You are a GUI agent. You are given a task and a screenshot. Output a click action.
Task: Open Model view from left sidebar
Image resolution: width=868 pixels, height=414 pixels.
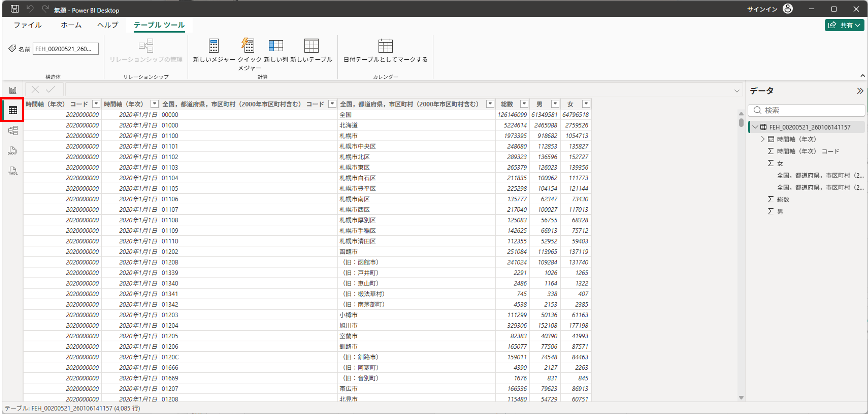pyautogui.click(x=13, y=130)
